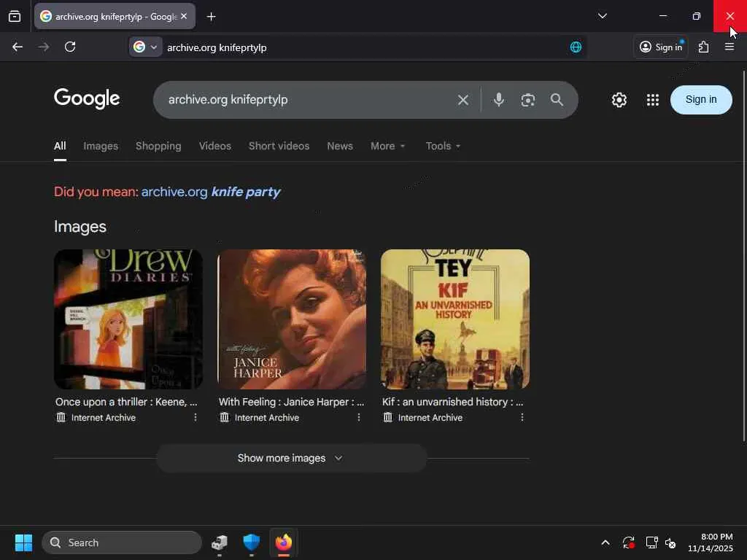Open the Janice Harper album thumbnail
The image size is (747, 560).
(x=292, y=319)
